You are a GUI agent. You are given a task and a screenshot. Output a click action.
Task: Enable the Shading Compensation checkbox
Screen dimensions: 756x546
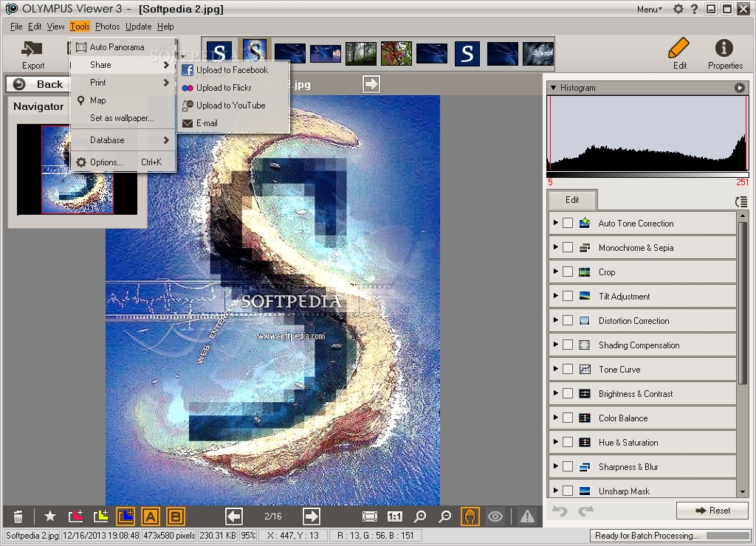568,345
